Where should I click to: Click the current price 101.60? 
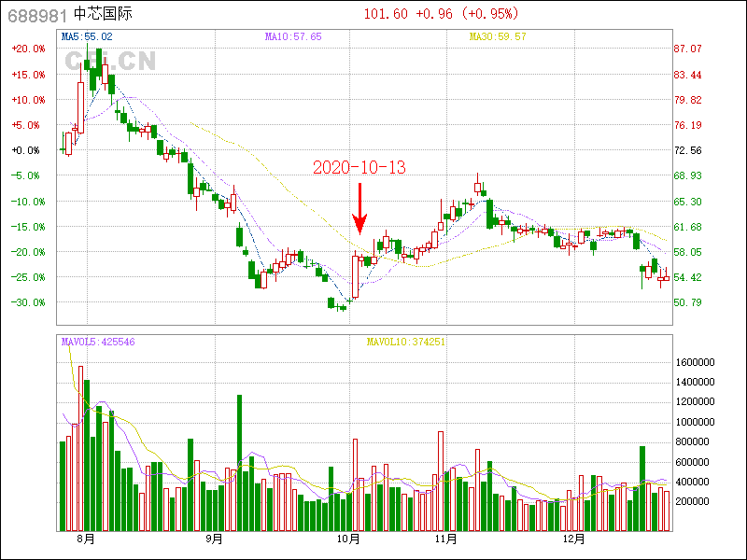[384, 14]
